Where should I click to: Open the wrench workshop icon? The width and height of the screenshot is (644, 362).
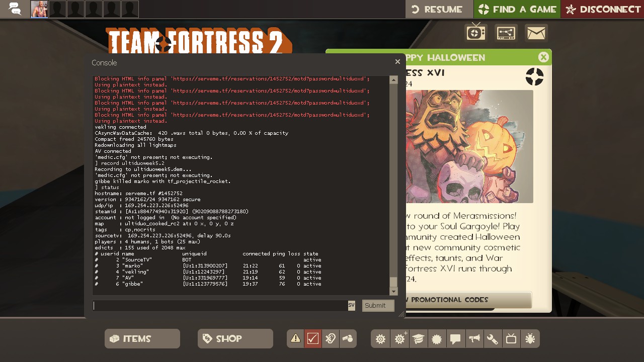tap(492, 339)
